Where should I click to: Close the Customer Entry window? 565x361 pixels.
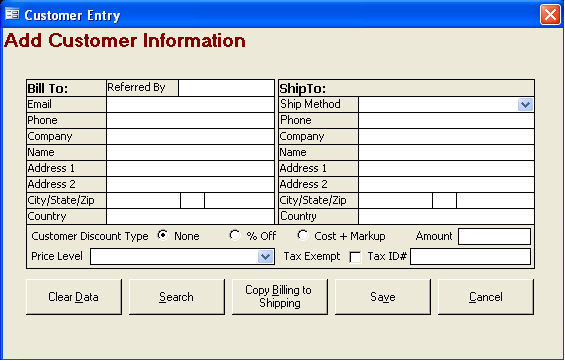[550, 15]
